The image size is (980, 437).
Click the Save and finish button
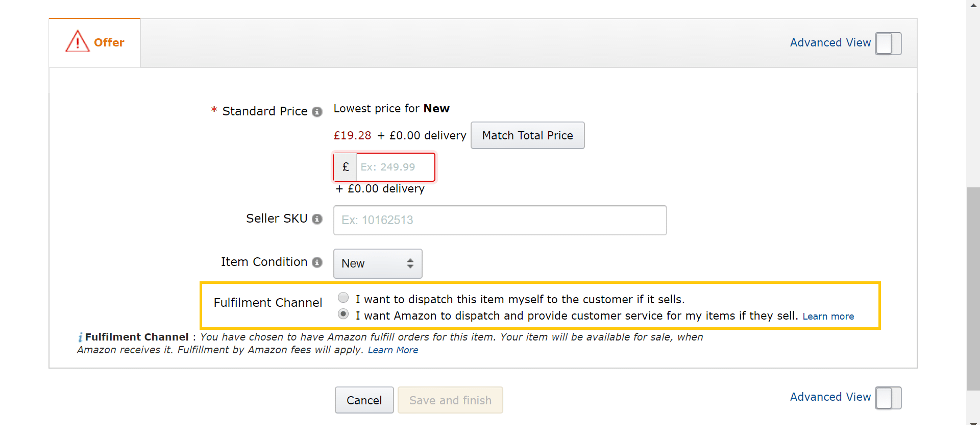[x=450, y=400]
